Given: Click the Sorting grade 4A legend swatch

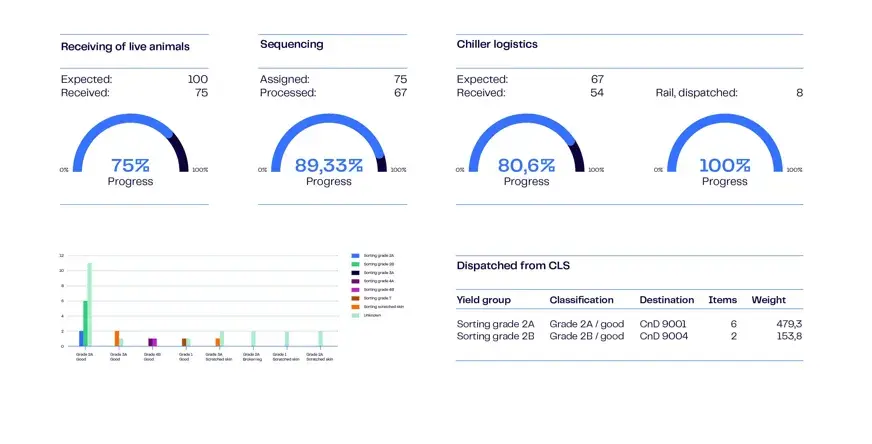Looking at the screenshot, I should coord(355,282).
